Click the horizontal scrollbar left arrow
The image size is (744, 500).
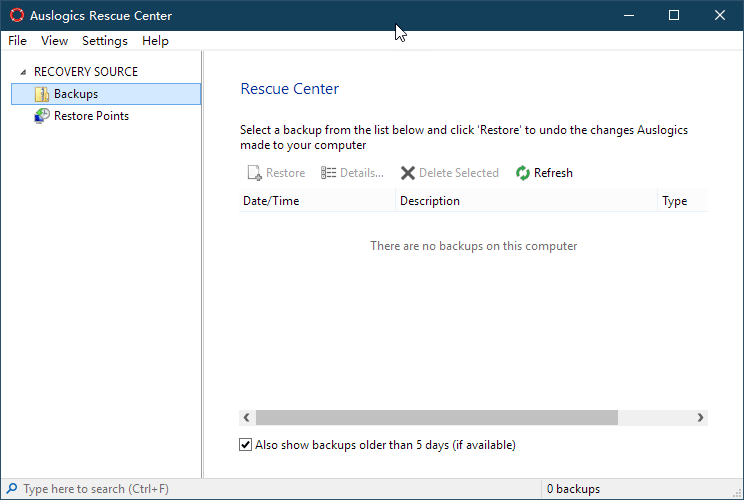click(247, 417)
